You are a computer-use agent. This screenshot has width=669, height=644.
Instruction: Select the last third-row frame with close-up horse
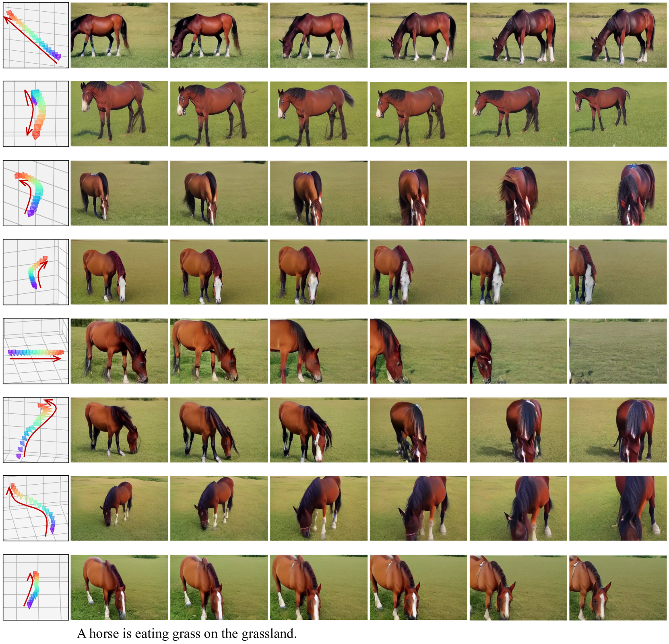(x=618, y=193)
